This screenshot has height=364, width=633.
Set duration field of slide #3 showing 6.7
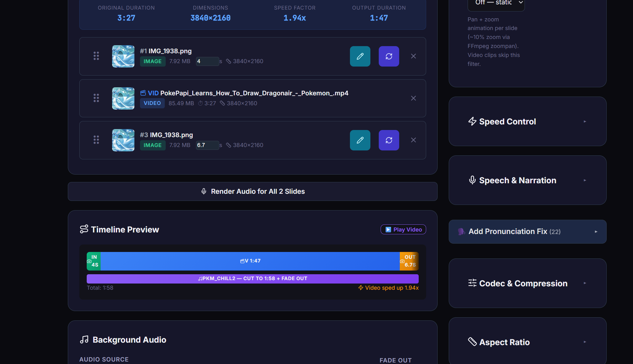207,145
